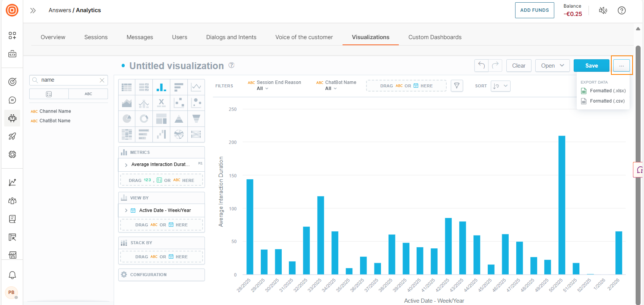Screen dimensions: 644x305
Task: Expand the Average Interaction Duration metric
Action: [x=126, y=165]
